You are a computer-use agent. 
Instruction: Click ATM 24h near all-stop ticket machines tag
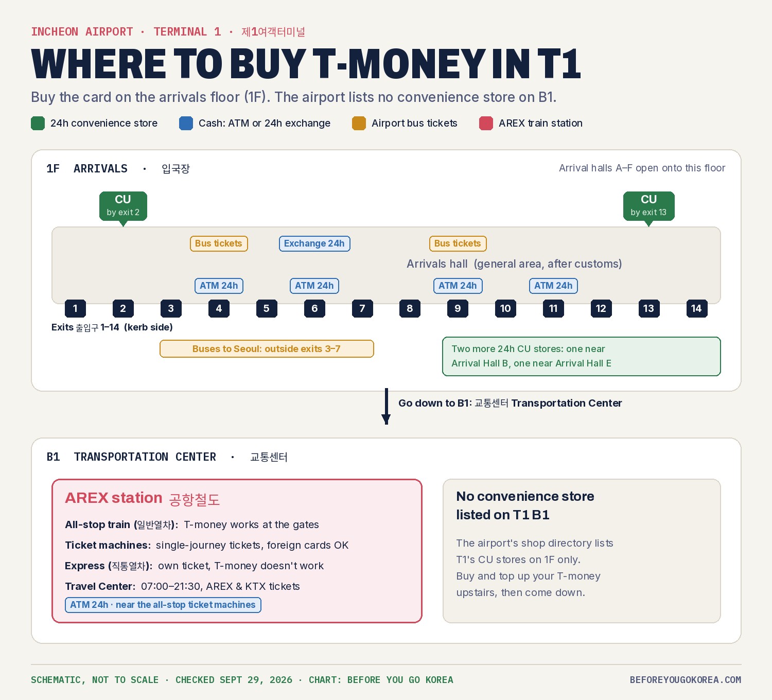[163, 605]
